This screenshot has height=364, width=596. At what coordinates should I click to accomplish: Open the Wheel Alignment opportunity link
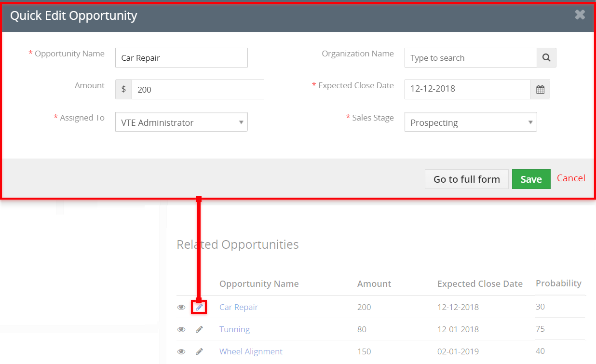tap(251, 351)
